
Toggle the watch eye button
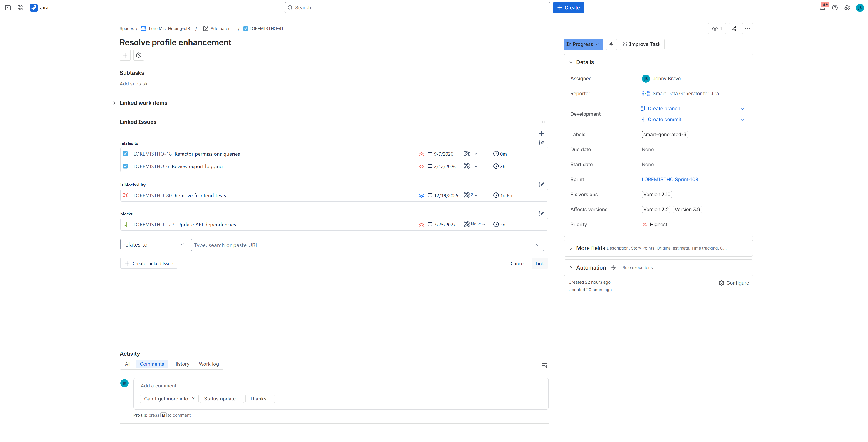717,29
